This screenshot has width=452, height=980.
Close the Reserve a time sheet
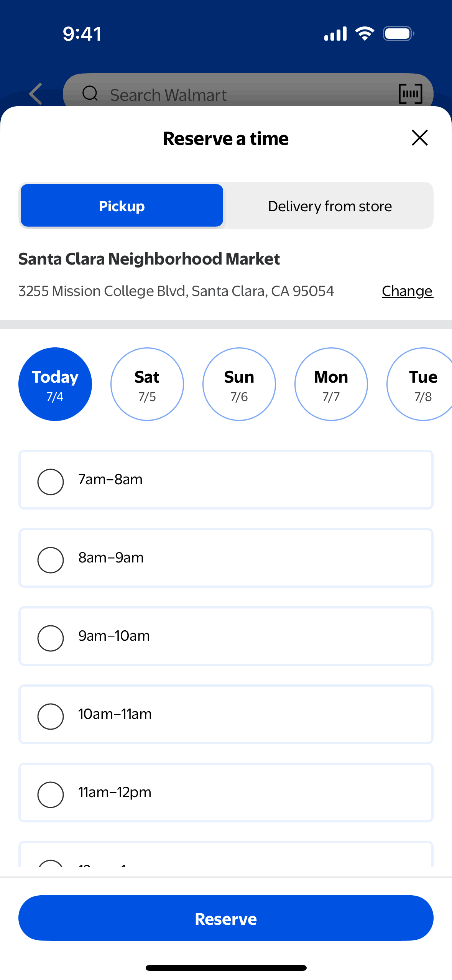(419, 138)
